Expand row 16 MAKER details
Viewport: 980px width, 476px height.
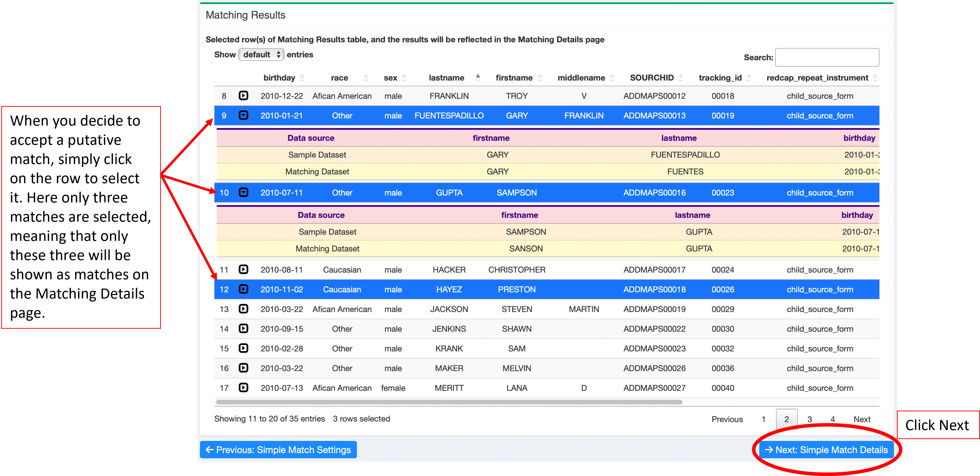point(243,368)
